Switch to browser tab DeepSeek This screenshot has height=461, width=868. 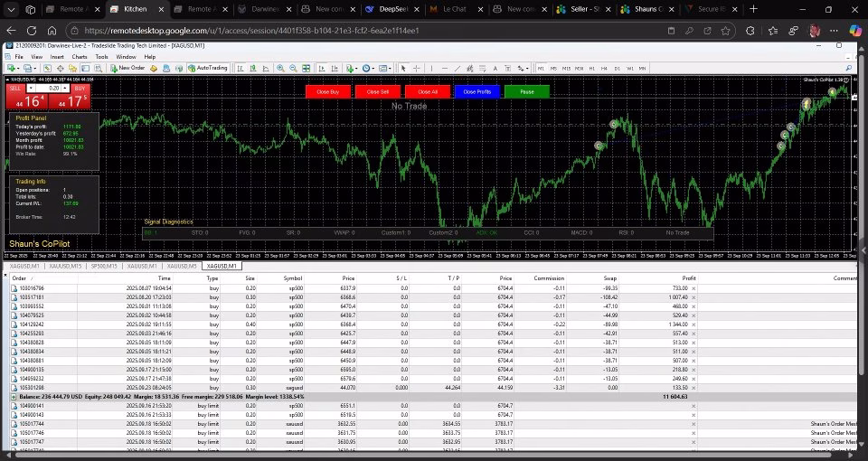pos(393,9)
